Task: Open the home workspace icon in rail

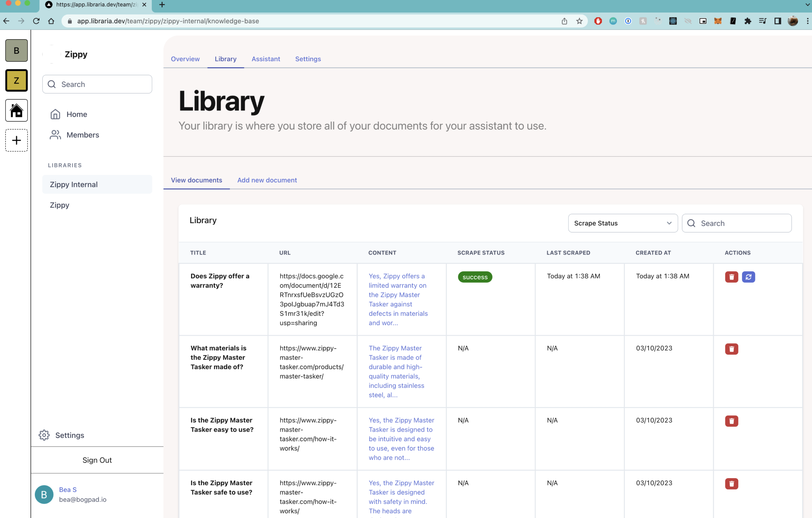Action: 16,110
